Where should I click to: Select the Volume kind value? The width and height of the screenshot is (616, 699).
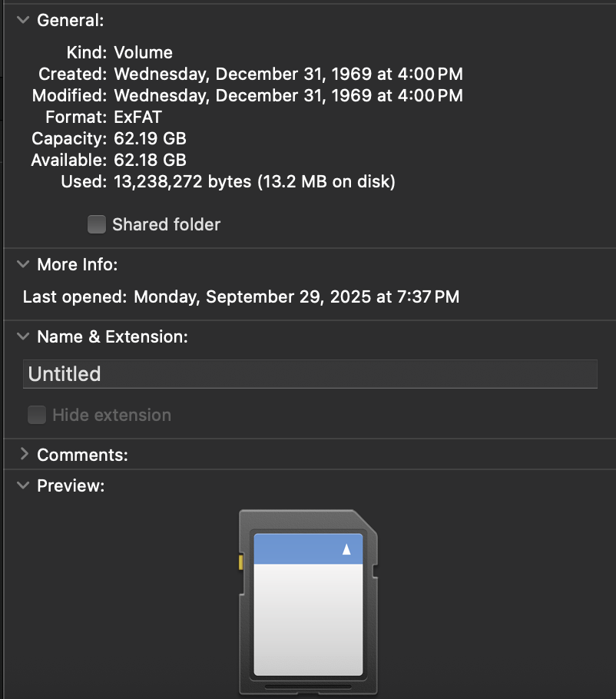143,53
